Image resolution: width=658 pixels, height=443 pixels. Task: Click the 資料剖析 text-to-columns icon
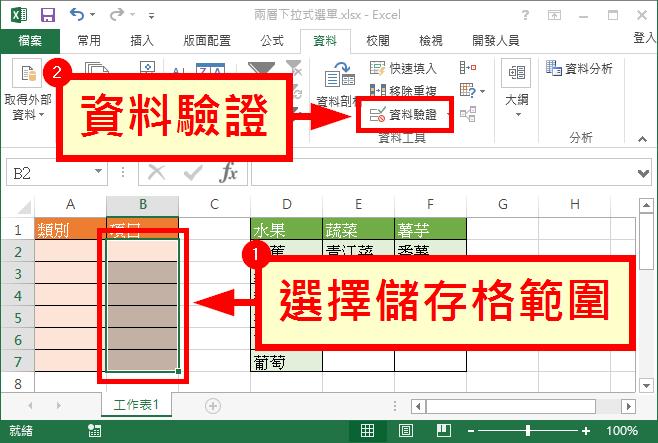(340, 76)
